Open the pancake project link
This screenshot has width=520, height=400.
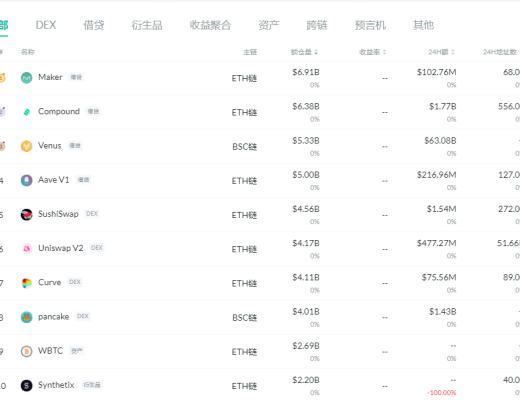tap(53, 317)
